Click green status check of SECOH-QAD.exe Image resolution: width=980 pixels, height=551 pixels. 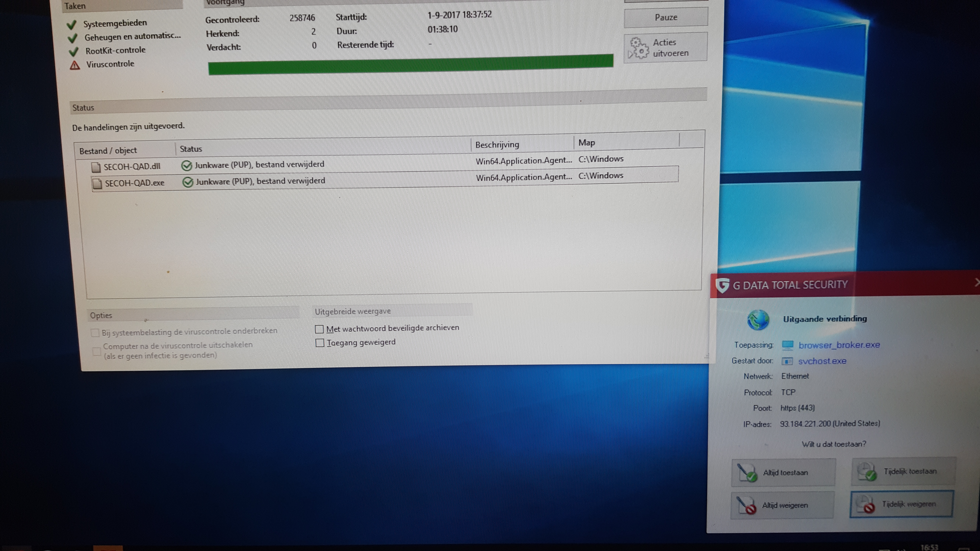click(188, 182)
